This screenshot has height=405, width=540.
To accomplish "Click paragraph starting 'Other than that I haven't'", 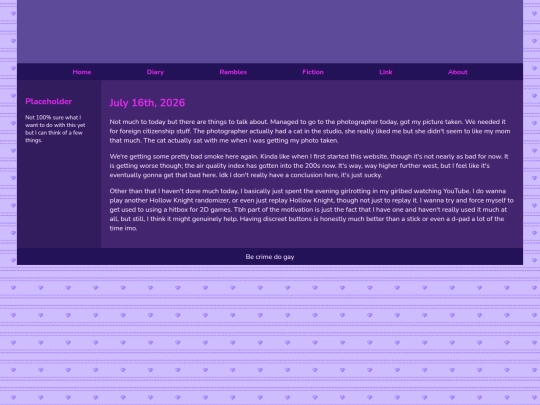I will [311, 209].
